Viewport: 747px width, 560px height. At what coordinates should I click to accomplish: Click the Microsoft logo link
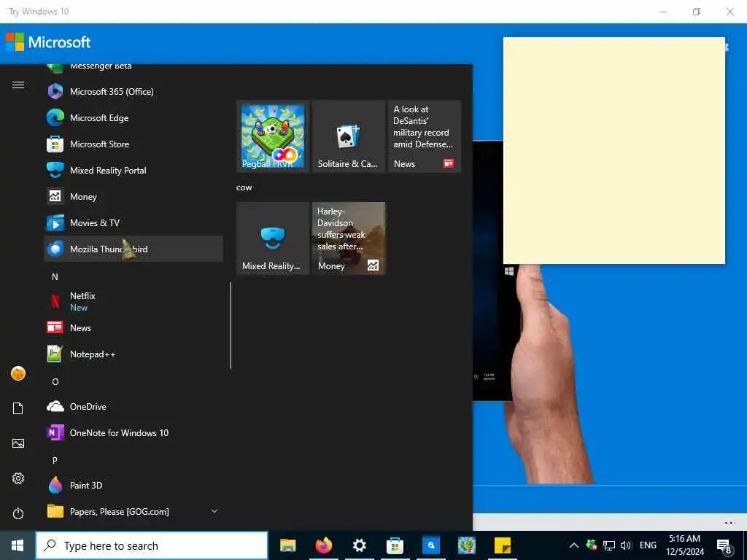[48, 42]
